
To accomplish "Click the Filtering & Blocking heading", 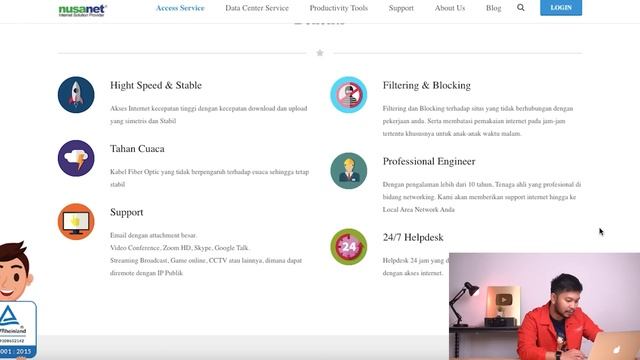I will [x=427, y=85].
